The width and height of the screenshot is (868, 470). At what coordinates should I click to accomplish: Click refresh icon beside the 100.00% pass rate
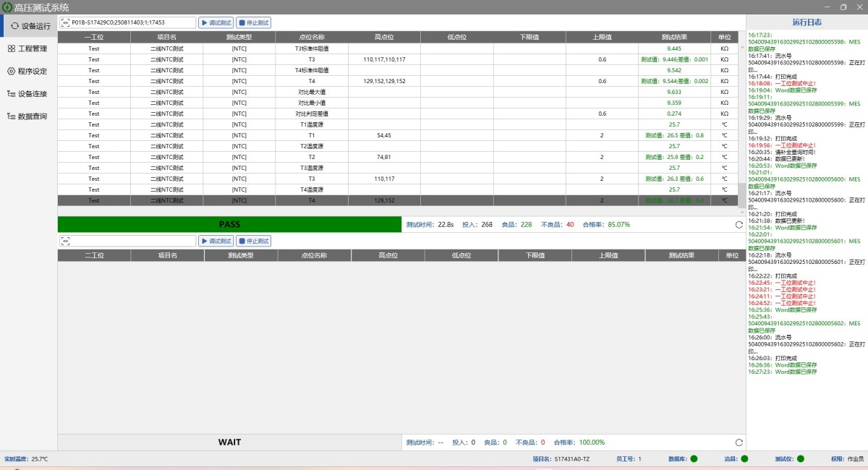pos(739,442)
